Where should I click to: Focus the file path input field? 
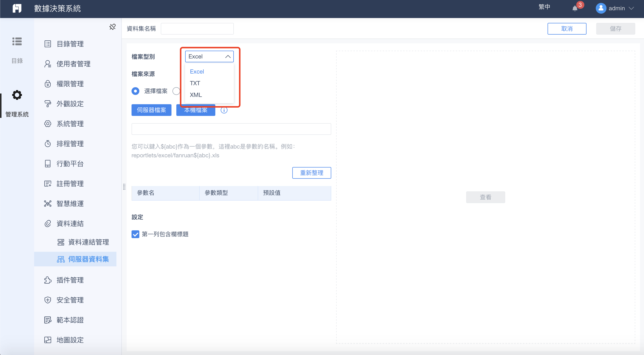tap(231, 129)
